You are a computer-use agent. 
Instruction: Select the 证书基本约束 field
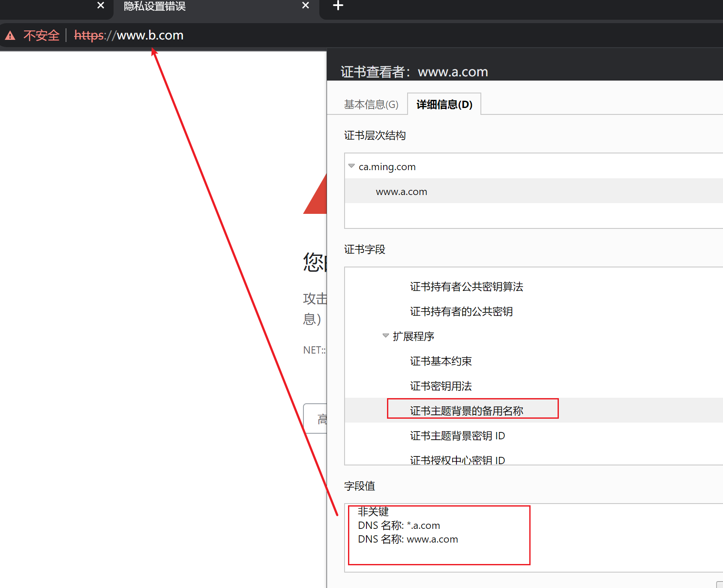(x=441, y=361)
